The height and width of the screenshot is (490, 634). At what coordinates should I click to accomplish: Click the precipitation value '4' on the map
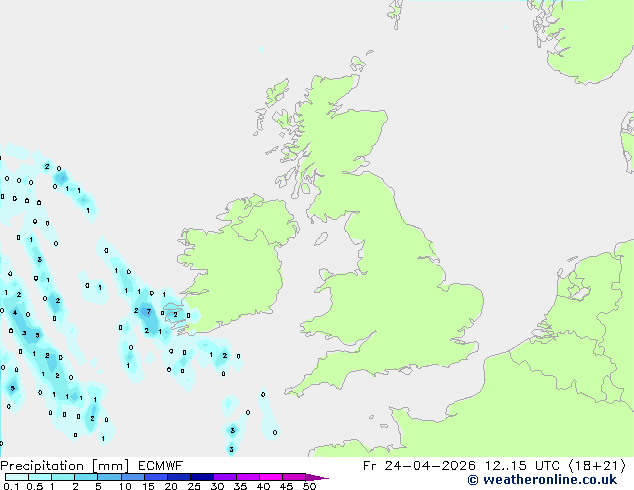[15, 313]
